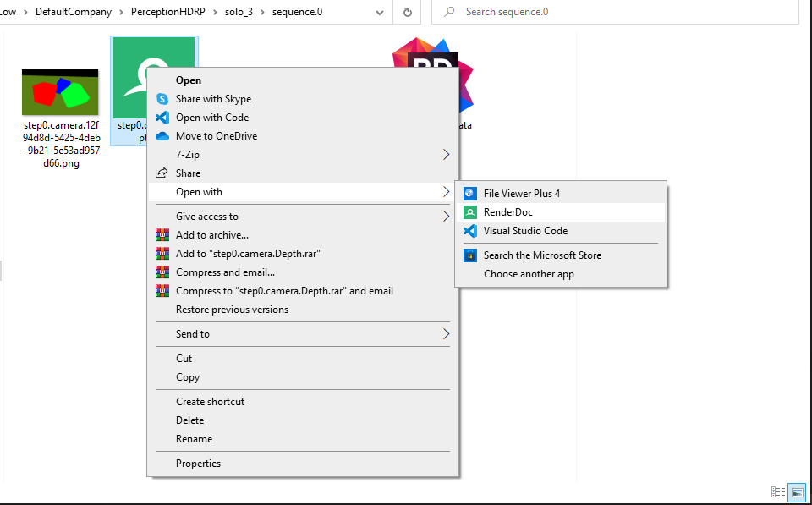The image size is (812, 505).
Task: Click the File Viewer Plus 4 icon
Action: tap(470, 194)
